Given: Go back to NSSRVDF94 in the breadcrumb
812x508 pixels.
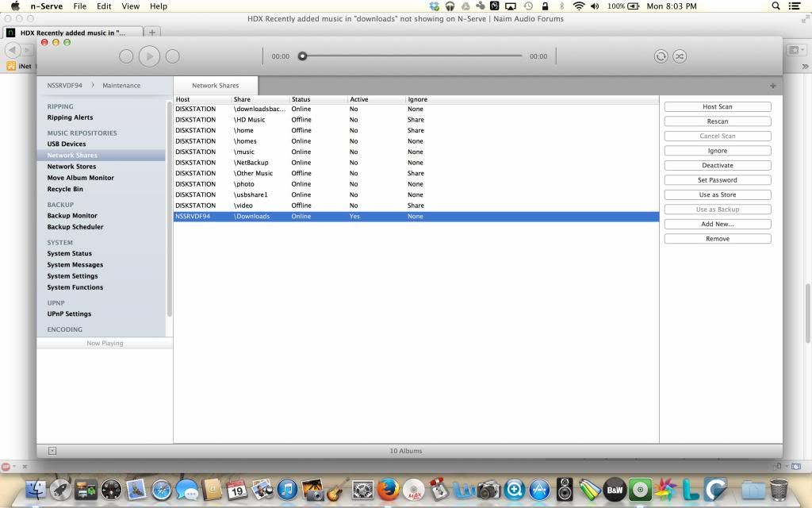Looking at the screenshot, I should click(x=65, y=86).
